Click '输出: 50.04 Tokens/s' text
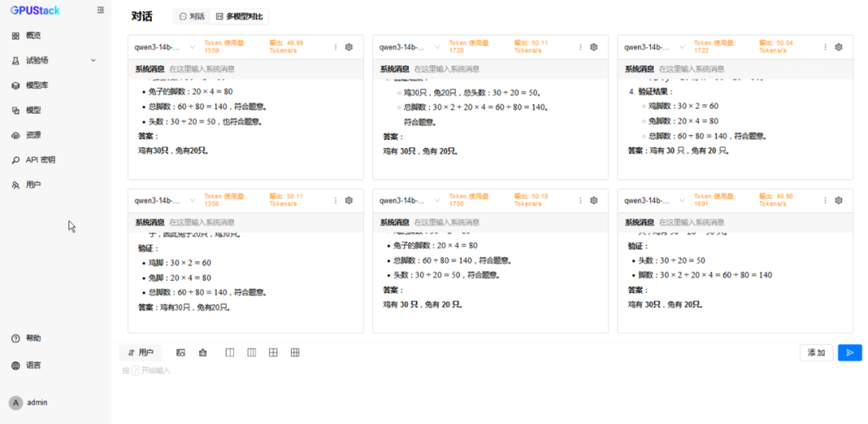The image size is (868, 424). 776,47
